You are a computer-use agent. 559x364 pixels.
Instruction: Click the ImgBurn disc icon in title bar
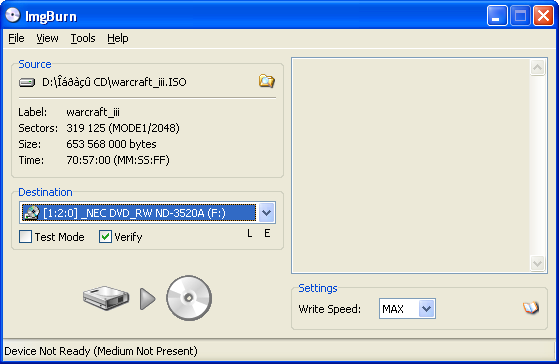point(13,15)
